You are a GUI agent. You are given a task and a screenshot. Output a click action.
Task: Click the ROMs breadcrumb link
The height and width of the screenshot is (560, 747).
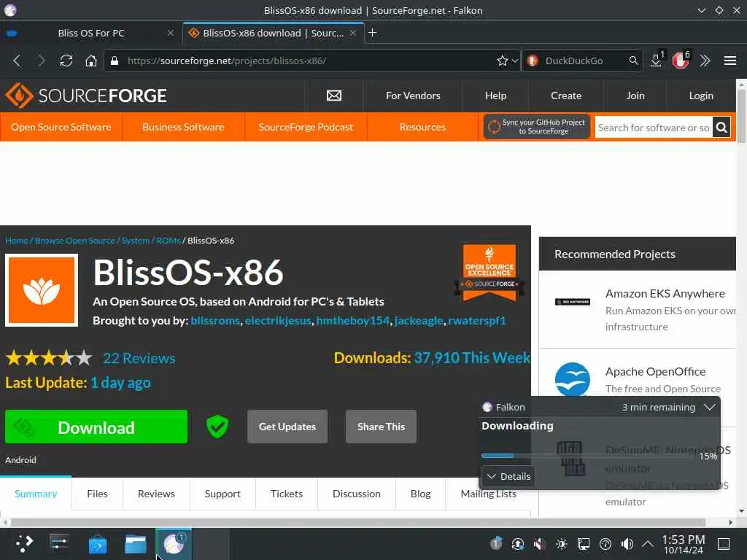click(169, 241)
